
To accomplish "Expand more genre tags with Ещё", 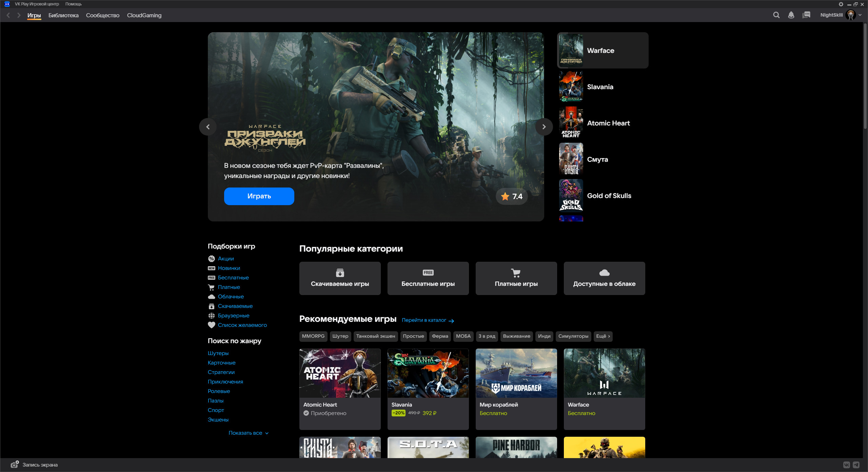I will point(603,336).
